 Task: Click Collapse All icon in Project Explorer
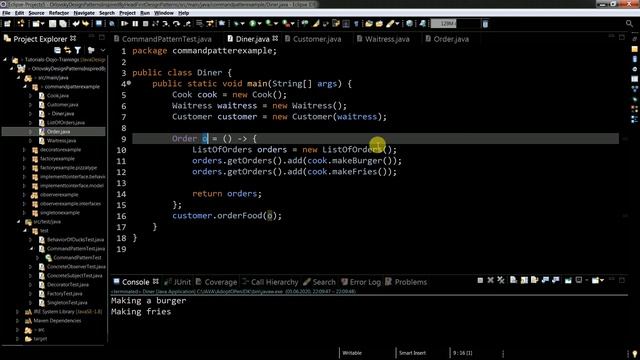pos(57,50)
